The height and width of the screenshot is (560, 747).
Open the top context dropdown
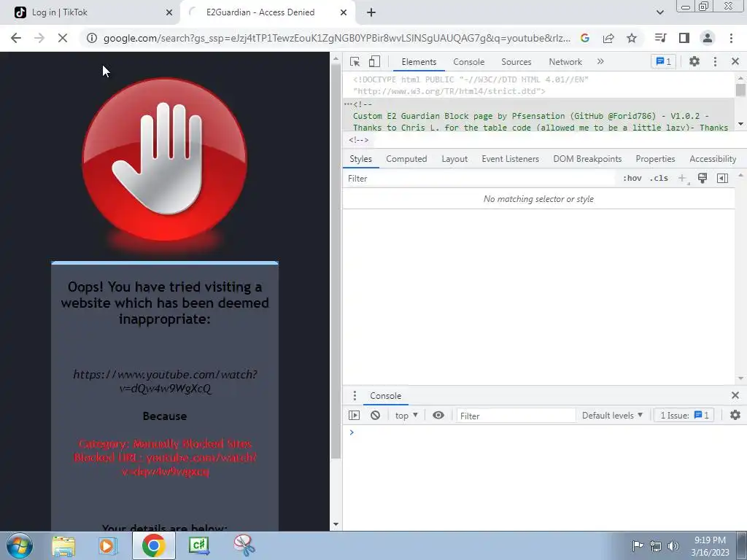click(x=406, y=415)
